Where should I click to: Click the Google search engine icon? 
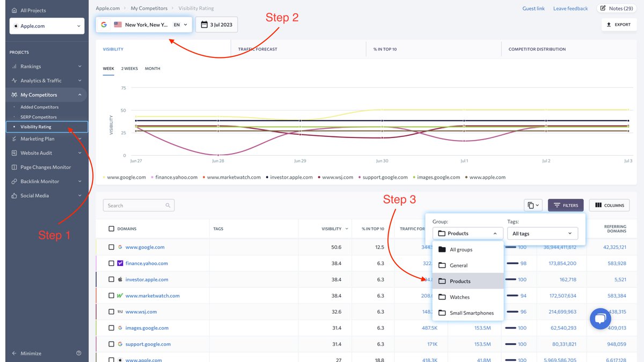coord(104,25)
